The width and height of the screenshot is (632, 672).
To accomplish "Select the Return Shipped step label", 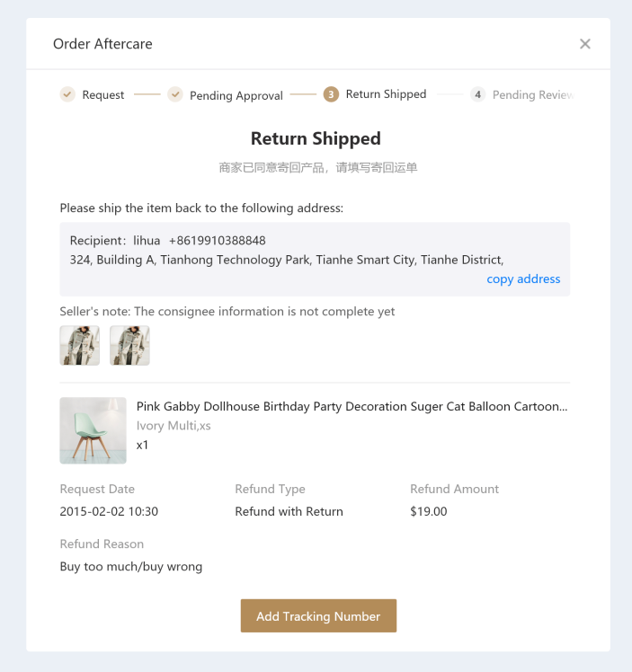I will [x=386, y=94].
